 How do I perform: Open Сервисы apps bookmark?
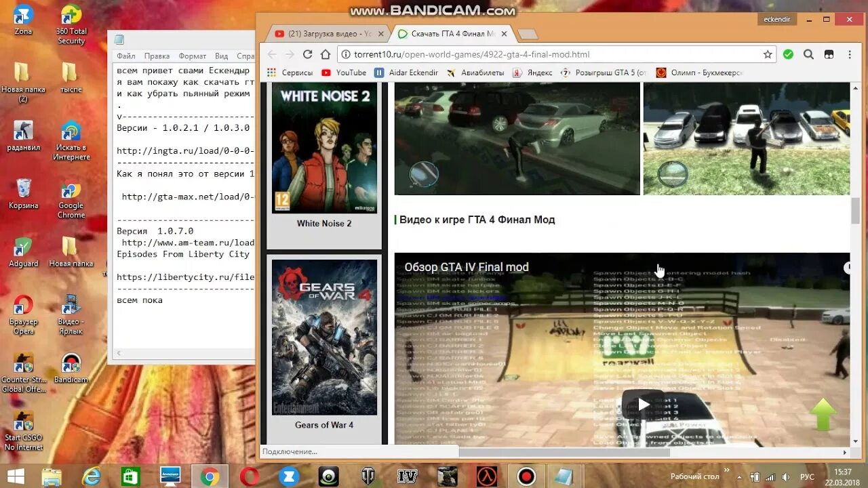coord(290,73)
